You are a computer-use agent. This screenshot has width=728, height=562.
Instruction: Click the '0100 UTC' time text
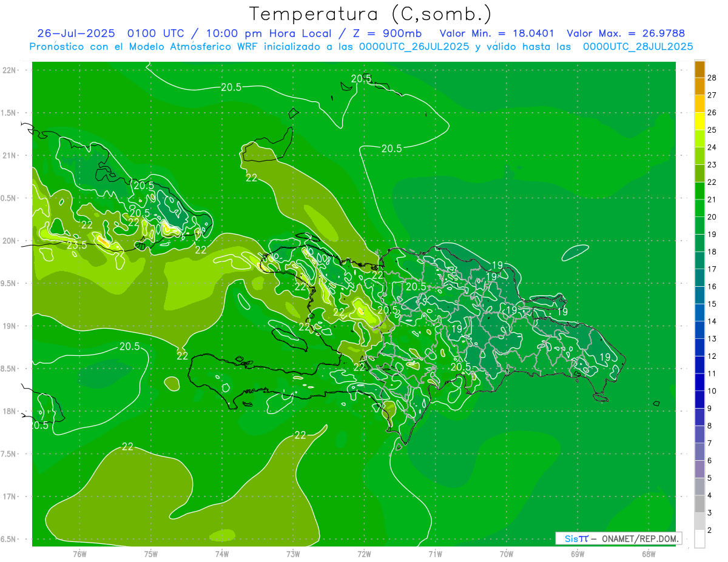157,33
